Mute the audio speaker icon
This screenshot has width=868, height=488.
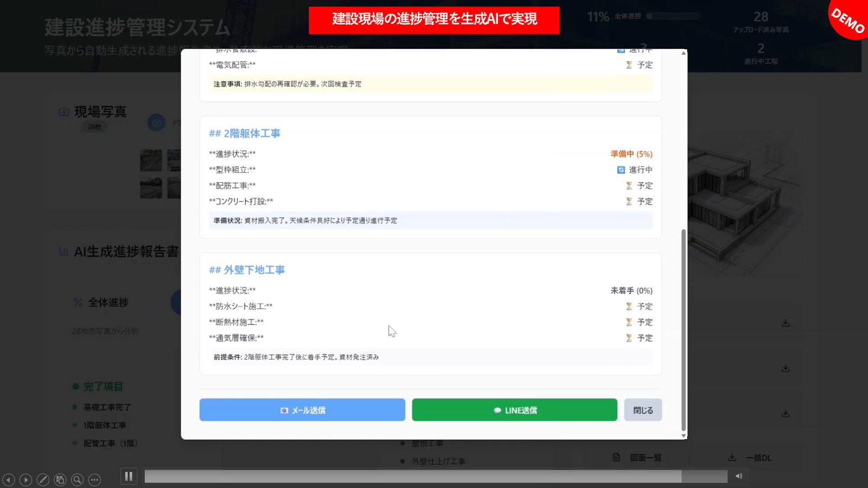(x=738, y=477)
